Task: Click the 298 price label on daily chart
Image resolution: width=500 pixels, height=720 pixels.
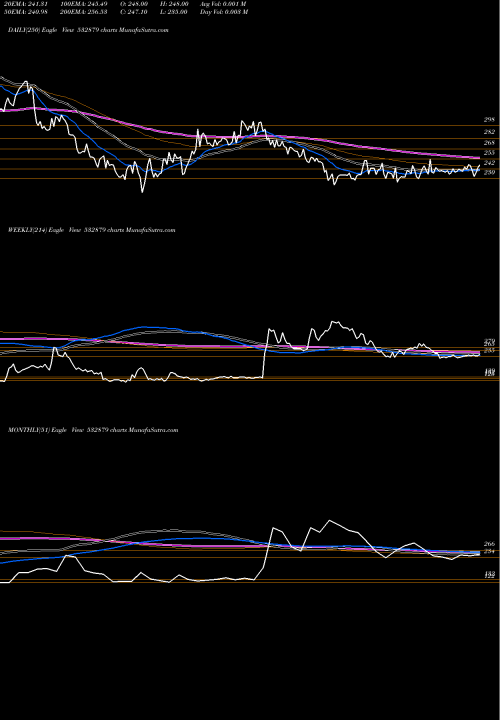Action: [489, 119]
